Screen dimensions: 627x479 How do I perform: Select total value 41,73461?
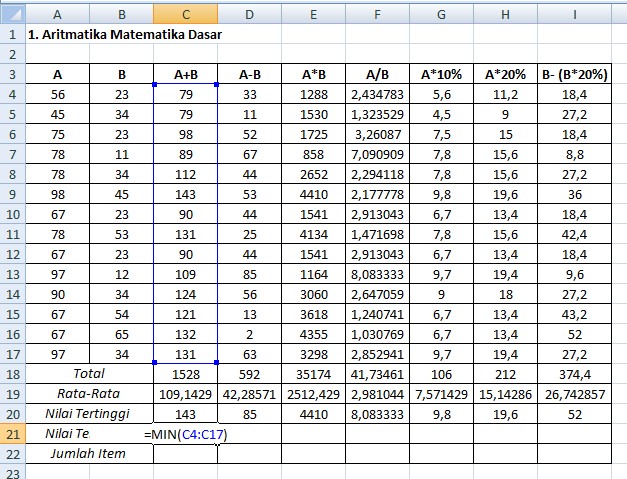[x=377, y=374]
